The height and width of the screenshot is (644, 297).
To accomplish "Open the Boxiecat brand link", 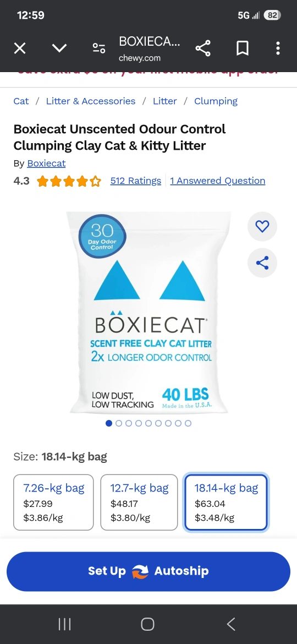I will [46, 163].
